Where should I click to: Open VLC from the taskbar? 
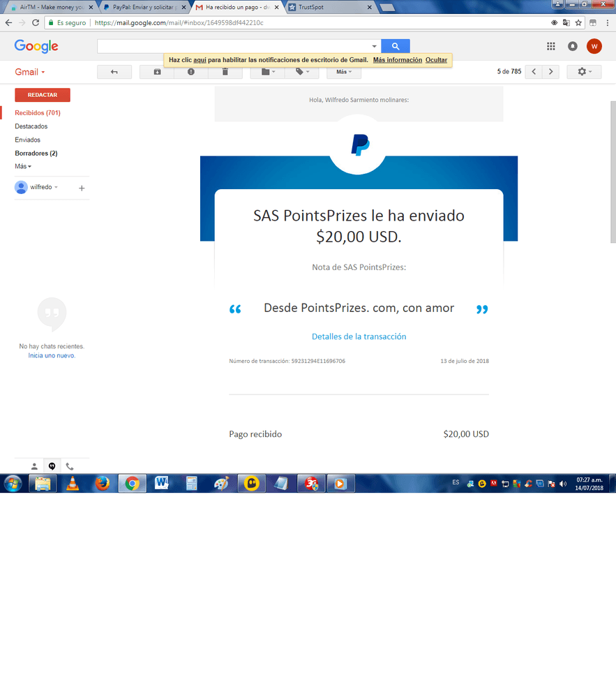tap(73, 484)
